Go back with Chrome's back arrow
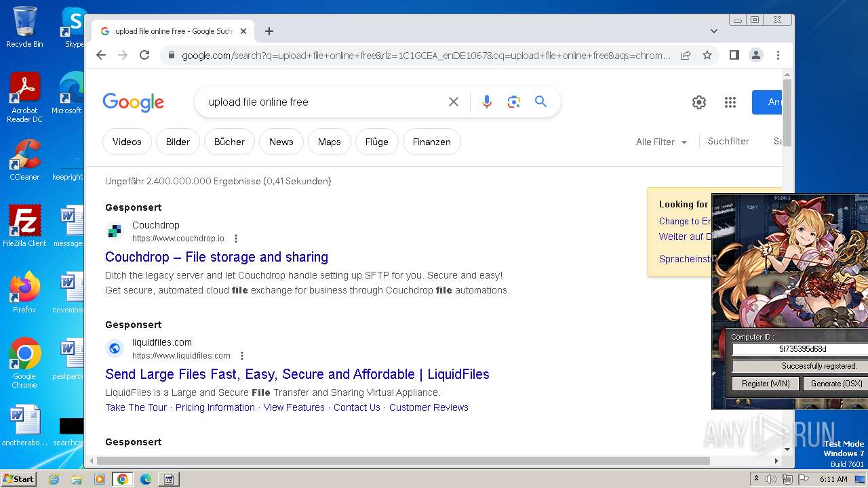The image size is (868, 488). pyautogui.click(x=101, y=55)
